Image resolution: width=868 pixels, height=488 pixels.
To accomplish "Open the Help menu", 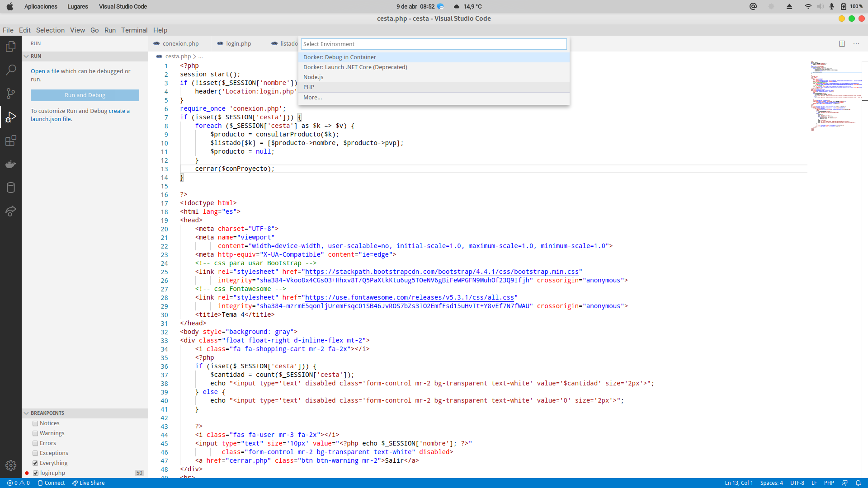I will [160, 30].
